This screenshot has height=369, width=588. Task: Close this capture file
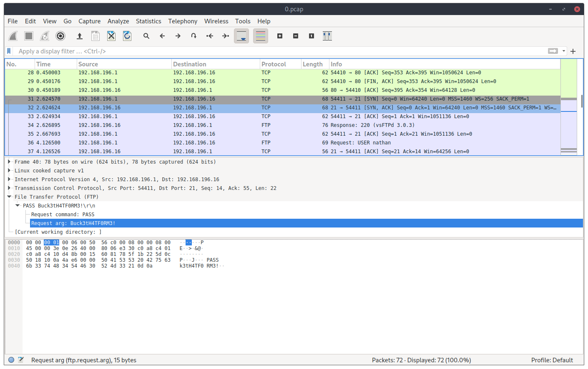click(111, 36)
